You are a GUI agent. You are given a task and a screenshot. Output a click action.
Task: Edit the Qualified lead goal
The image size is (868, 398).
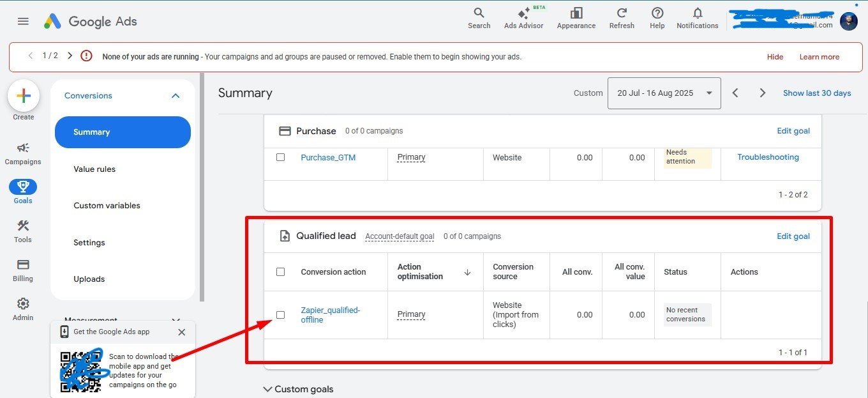point(793,236)
